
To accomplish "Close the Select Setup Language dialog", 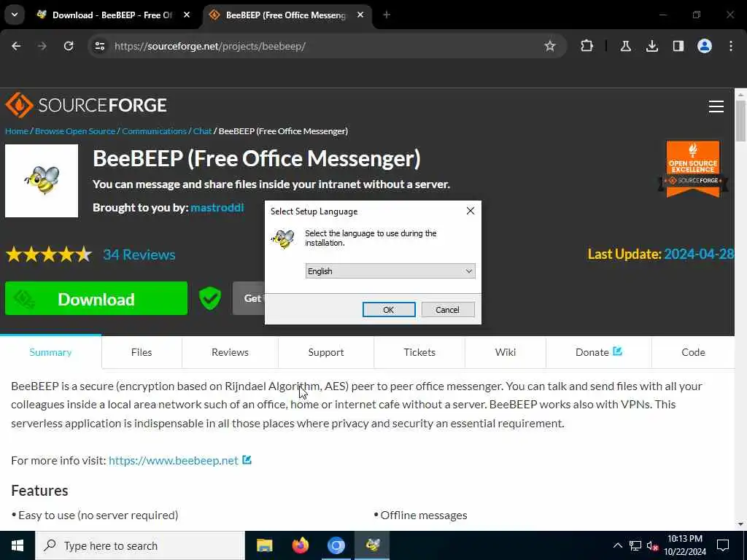I will tap(471, 211).
